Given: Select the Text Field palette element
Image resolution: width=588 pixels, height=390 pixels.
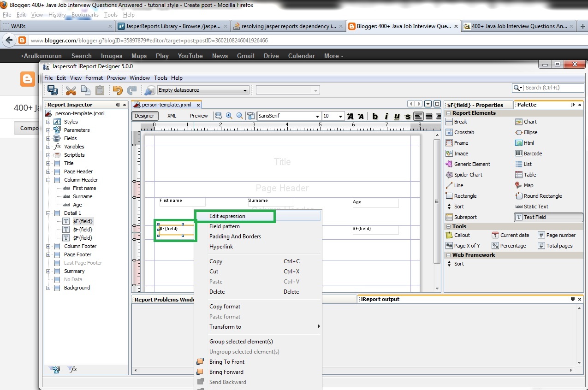Looking at the screenshot, I should [549, 217].
